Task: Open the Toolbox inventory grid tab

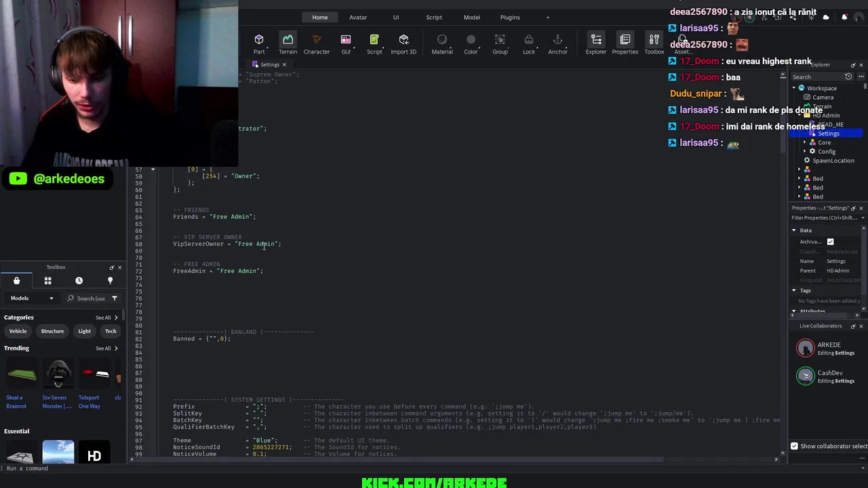Action: 47,281
